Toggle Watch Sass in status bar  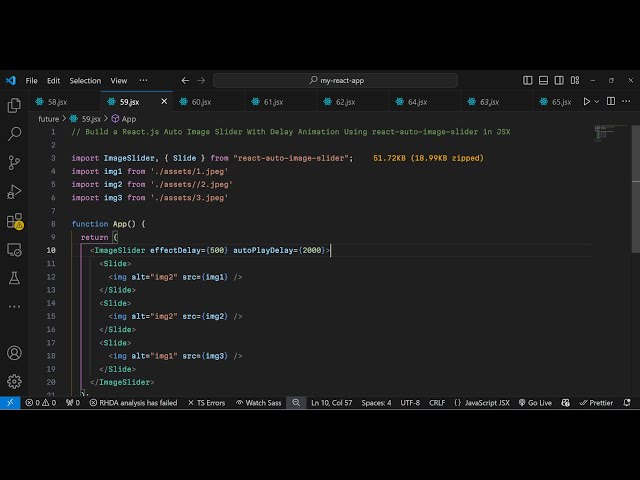click(258, 403)
